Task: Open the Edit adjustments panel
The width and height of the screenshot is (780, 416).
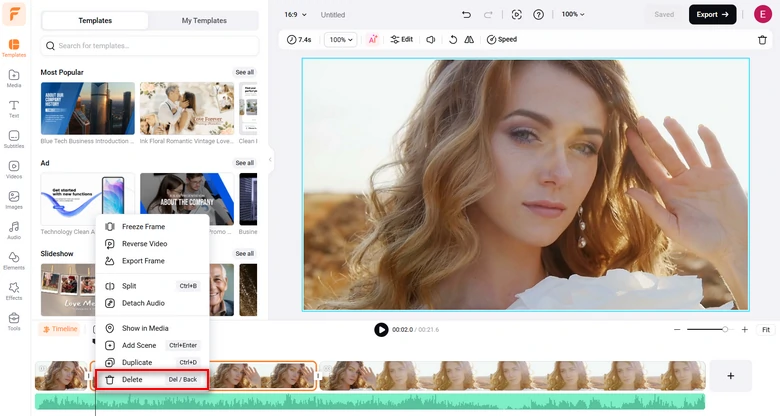Action: 401,39
